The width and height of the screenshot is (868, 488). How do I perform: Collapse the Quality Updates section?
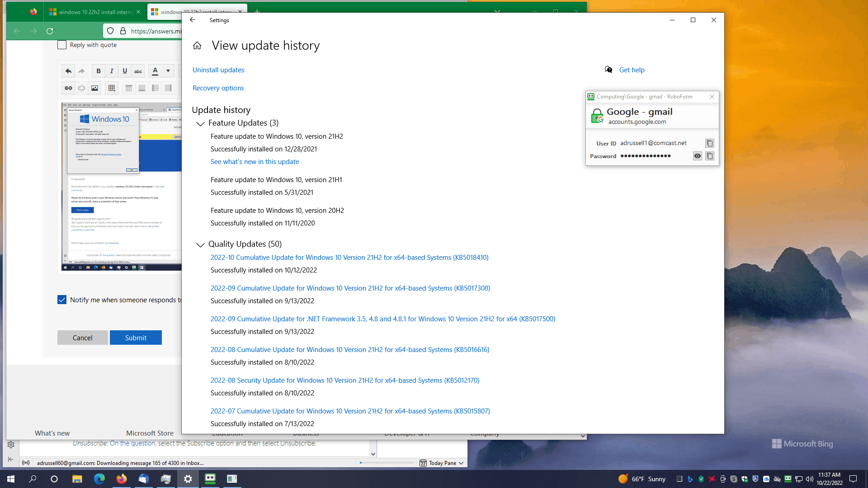click(x=200, y=244)
